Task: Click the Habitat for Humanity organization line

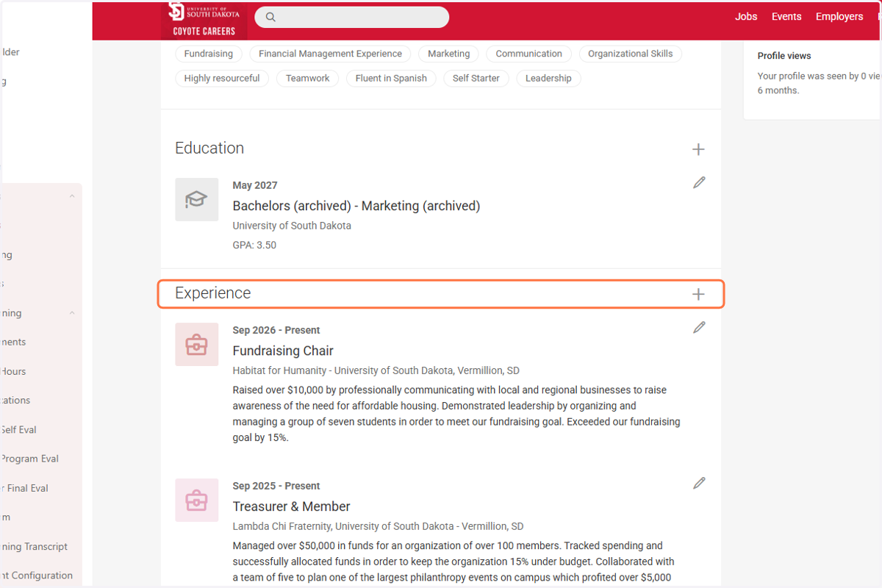Action: pos(376,370)
